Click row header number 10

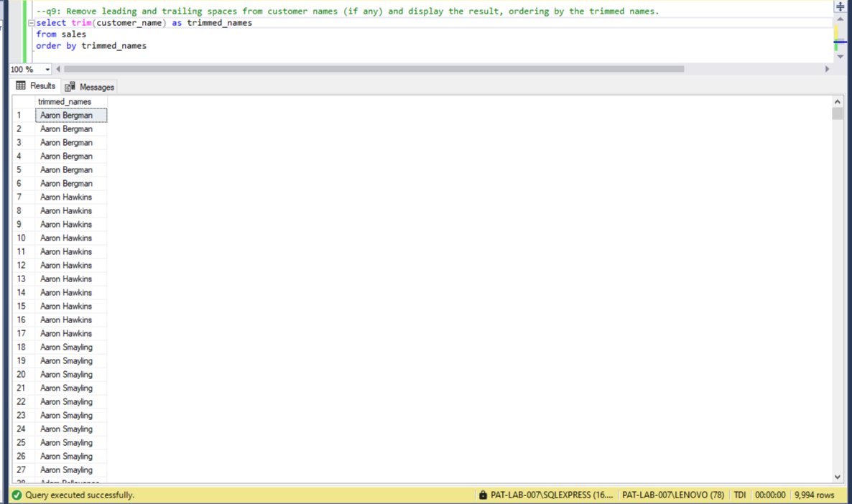coord(24,238)
